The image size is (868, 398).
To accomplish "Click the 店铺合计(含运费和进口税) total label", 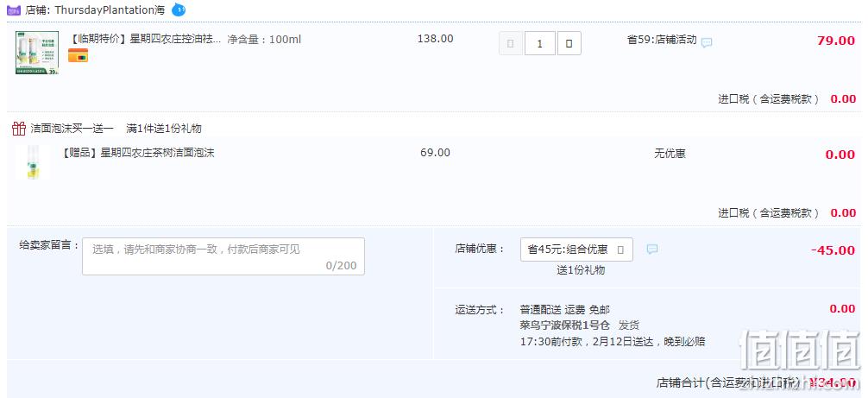I will click(x=728, y=382).
